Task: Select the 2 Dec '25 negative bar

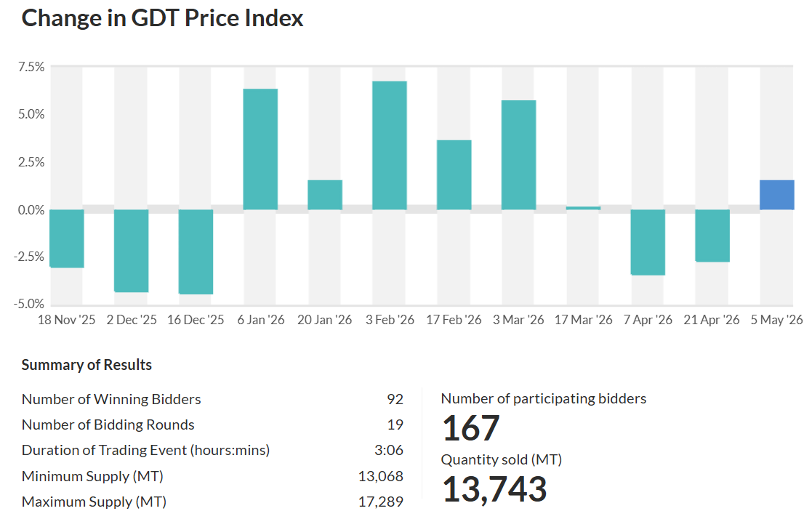Action: point(131,251)
